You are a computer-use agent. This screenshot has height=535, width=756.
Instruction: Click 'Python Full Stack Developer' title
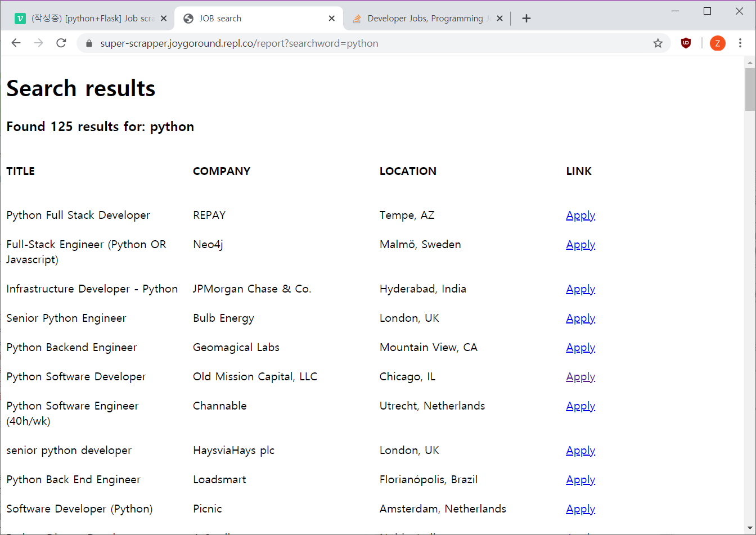click(78, 215)
